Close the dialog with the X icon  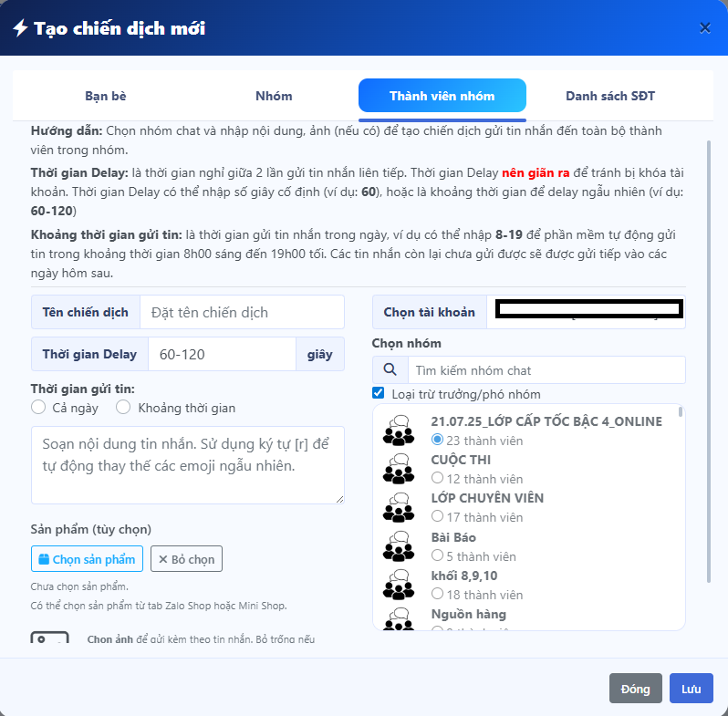coord(704,28)
